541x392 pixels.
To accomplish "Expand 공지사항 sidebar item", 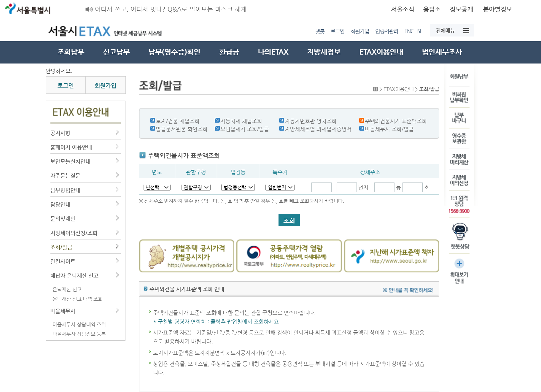I will click(x=85, y=133).
